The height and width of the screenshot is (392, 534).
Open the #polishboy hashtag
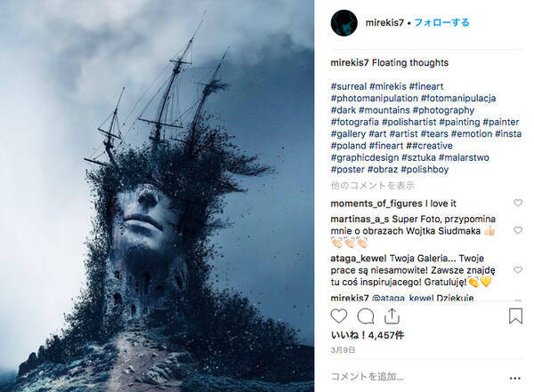(x=425, y=169)
